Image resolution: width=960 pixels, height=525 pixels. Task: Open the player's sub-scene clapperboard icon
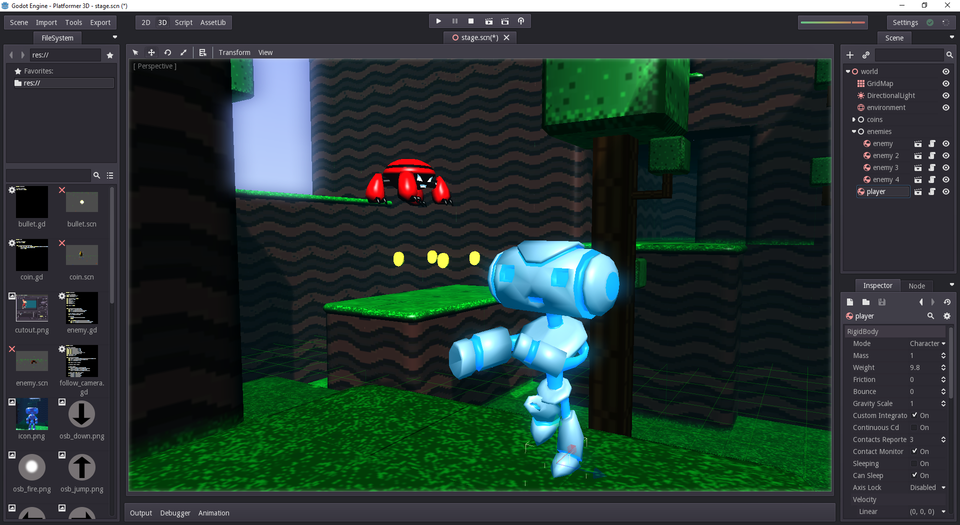click(x=918, y=192)
